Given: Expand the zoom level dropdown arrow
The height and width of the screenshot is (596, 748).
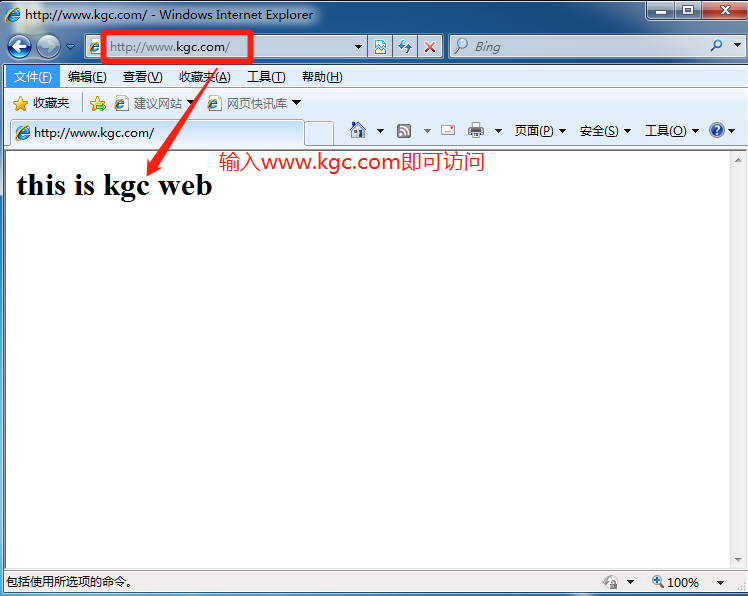Looking at the screenshot, I should click(x=720, y=583).
